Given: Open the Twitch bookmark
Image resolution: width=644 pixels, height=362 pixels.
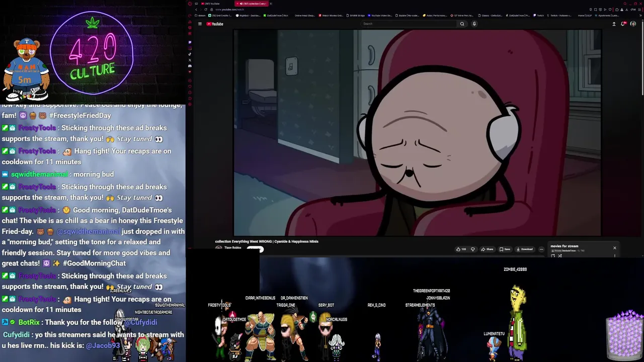Looking at the screenshot, I should 538,16.
